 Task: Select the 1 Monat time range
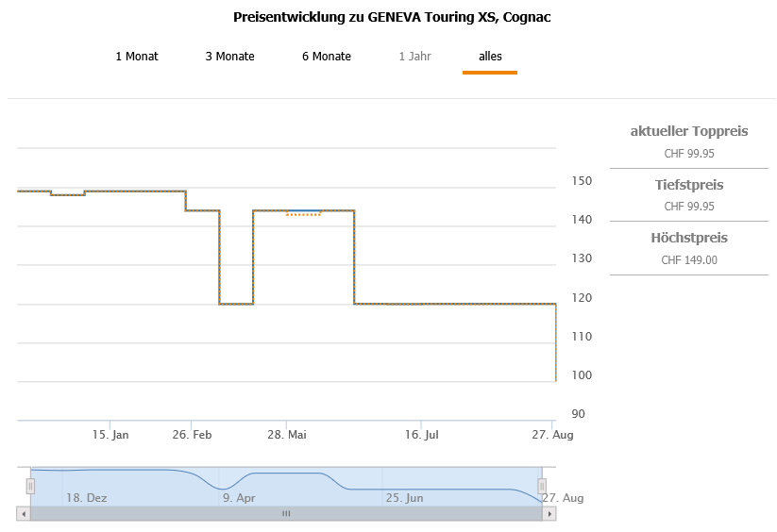(x=137, y=57)
